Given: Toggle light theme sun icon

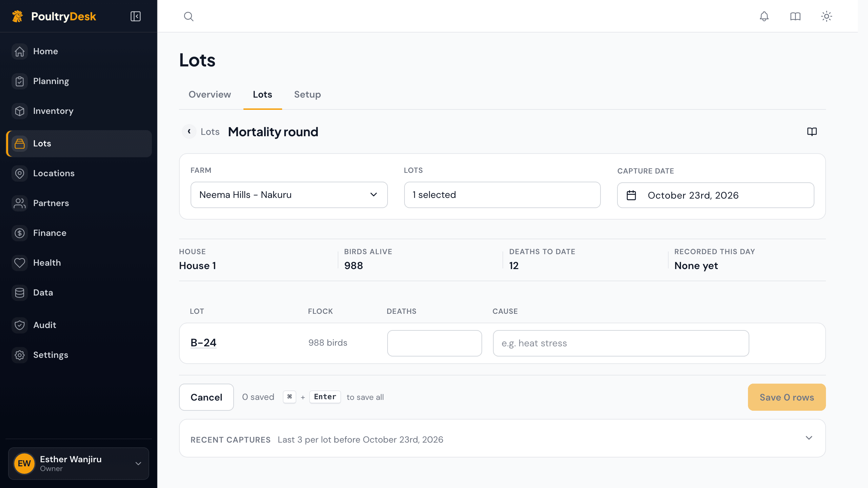Looking at the screenshot, I should (x=826, y=16).
